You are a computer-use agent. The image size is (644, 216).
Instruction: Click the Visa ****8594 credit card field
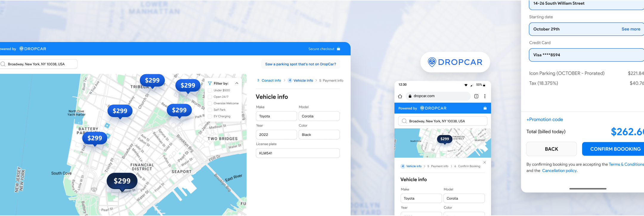586,55
